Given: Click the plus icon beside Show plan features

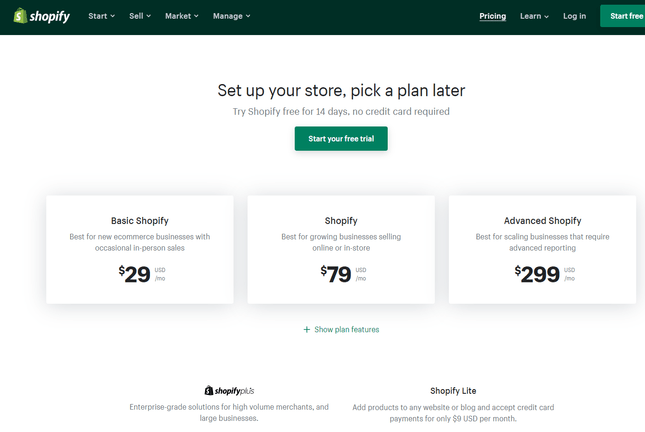Looking at the screenshot, I should [x=307, y=329].
